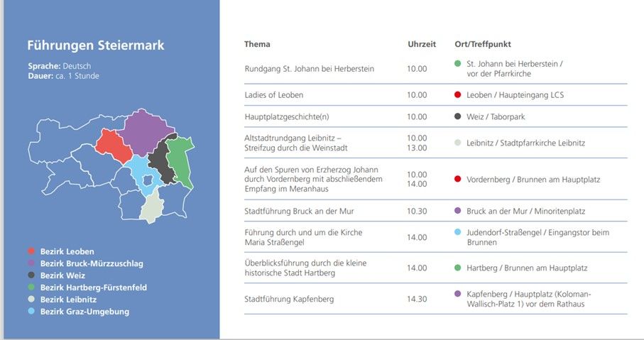Click the red dot beside Leoben / Haupteingang LCS
This screenshot has height=340, width=644.
[x=457, y=94]
